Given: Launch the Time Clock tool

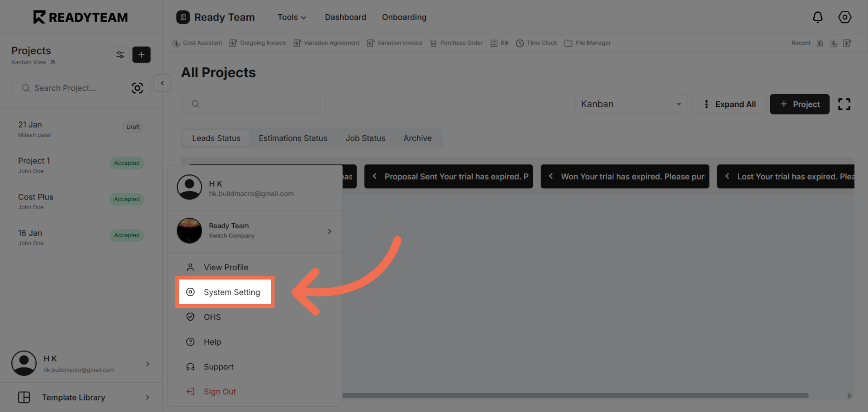Looking at the screenshot, I should (536, 43).
